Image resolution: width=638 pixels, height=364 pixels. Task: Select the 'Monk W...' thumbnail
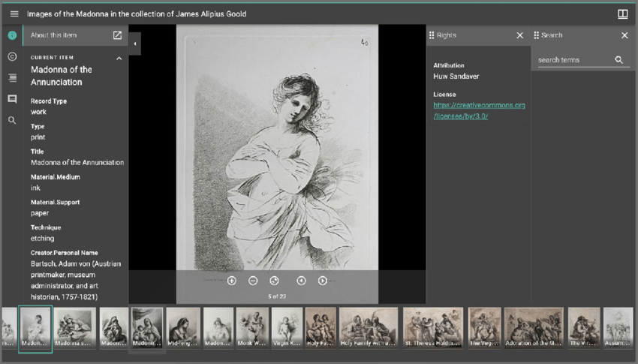tap(252, 328)
